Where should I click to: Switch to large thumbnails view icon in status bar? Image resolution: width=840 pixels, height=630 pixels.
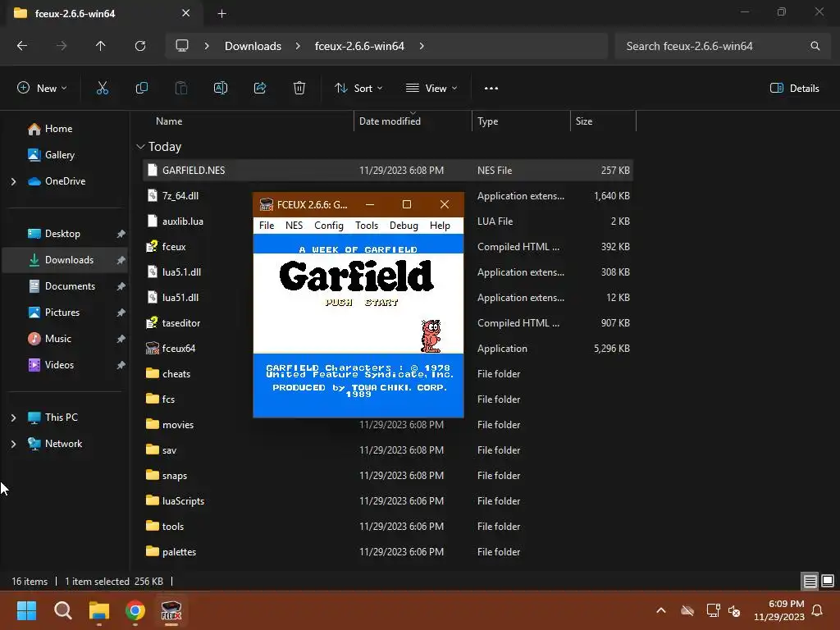(x=828, y=582)
